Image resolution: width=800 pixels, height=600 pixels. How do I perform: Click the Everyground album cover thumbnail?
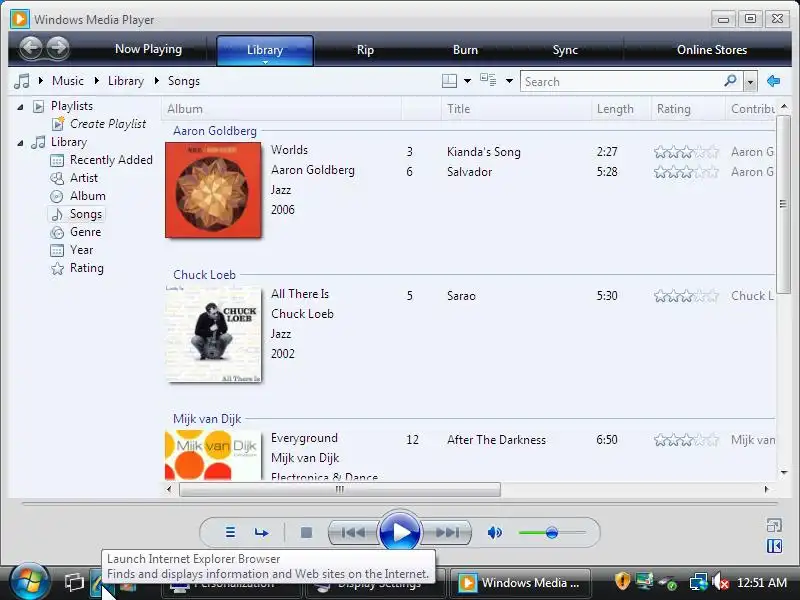(213, 455)
